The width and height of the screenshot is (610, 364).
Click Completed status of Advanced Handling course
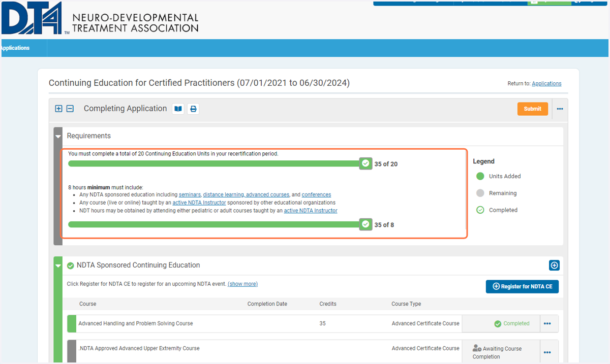(512, 324)
